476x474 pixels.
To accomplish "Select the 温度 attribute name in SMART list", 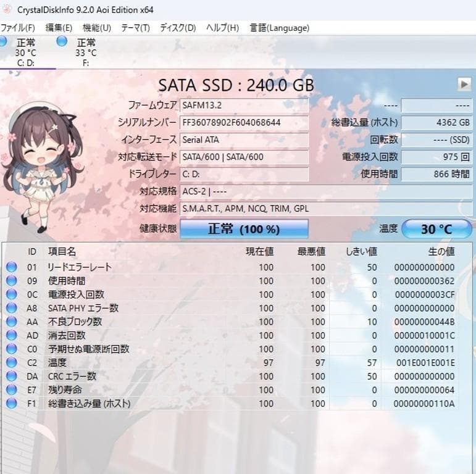I will (x=57, y=363).
